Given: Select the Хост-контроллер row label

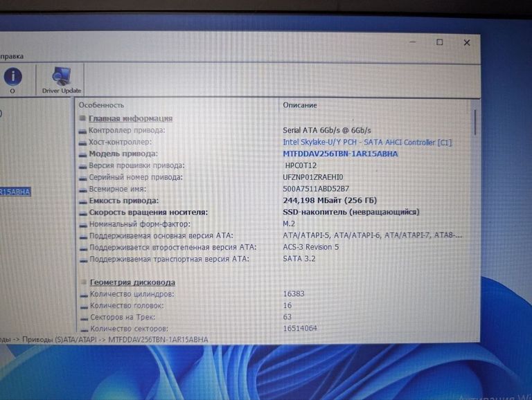Looking at the screenshot, I should click(x=121, y=142).
